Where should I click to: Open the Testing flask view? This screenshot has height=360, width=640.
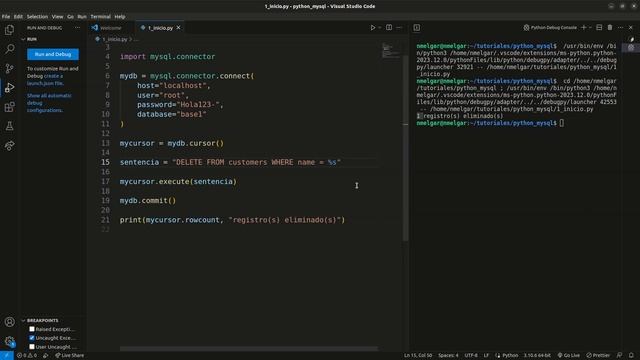(9, 126)
